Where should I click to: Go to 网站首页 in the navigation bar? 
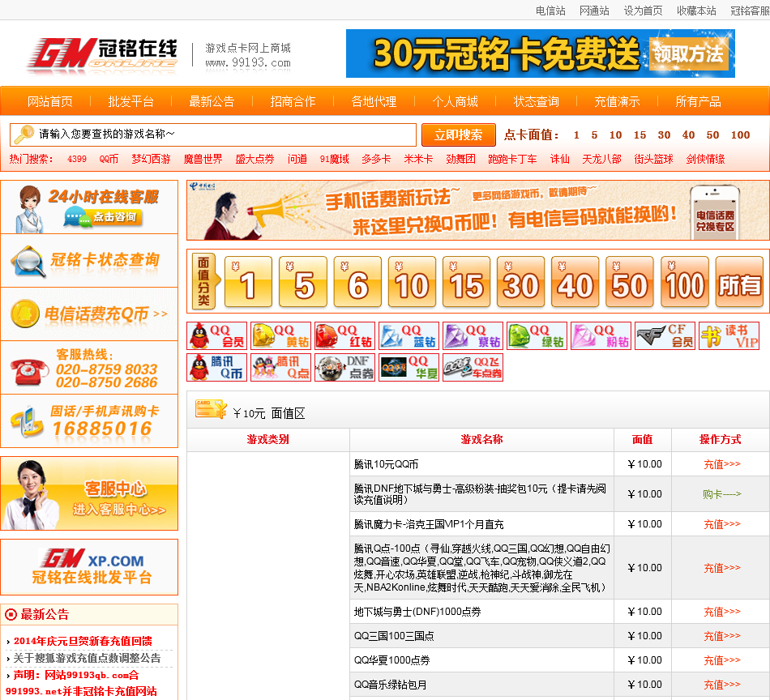click(x=50, y=101)
